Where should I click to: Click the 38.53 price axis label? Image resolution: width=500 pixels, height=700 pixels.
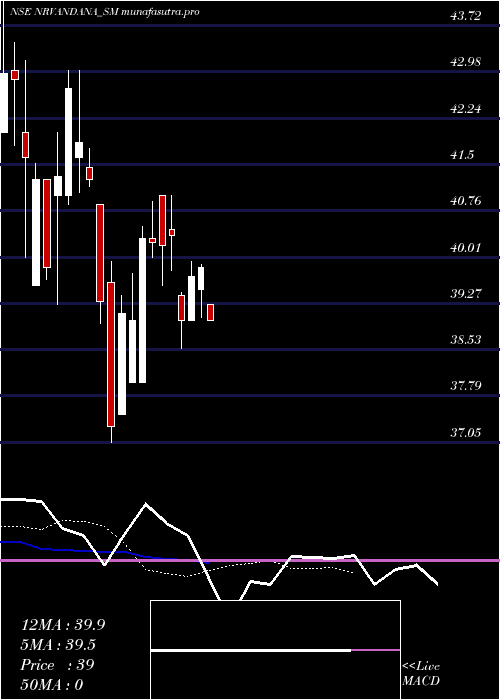tap(466, 340)
